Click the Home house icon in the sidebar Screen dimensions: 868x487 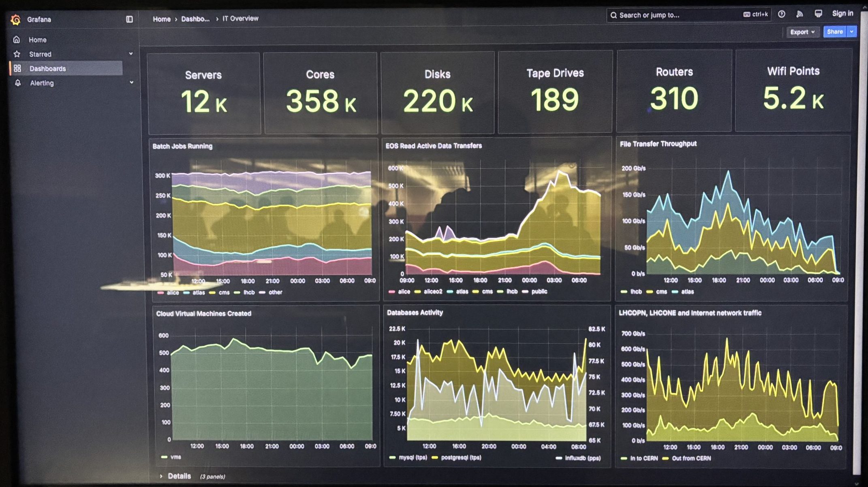[x=17, y=40]
